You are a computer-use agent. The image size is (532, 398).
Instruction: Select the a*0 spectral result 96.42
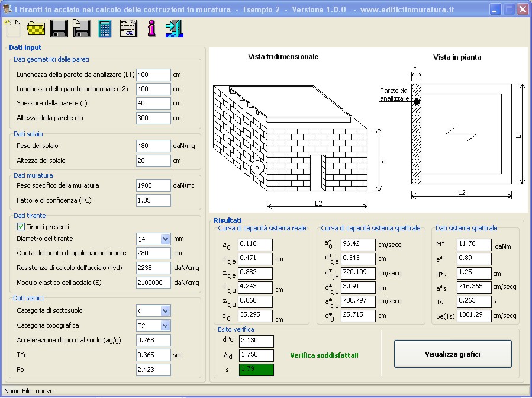[358, 245]
